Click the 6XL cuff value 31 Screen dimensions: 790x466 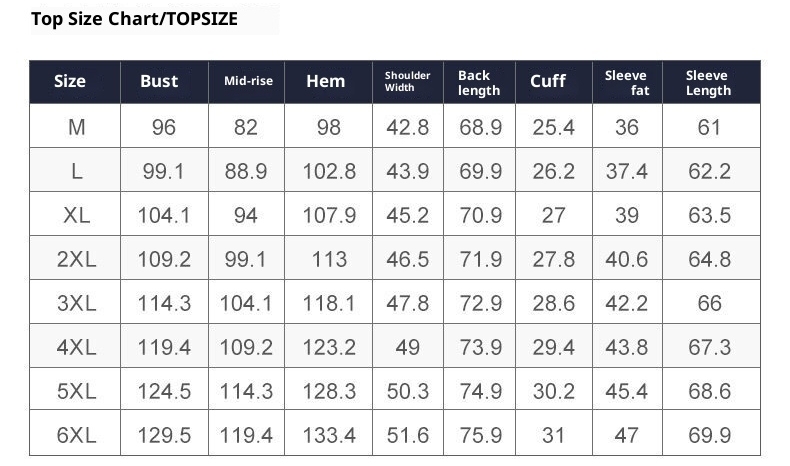tap(553, 435)
